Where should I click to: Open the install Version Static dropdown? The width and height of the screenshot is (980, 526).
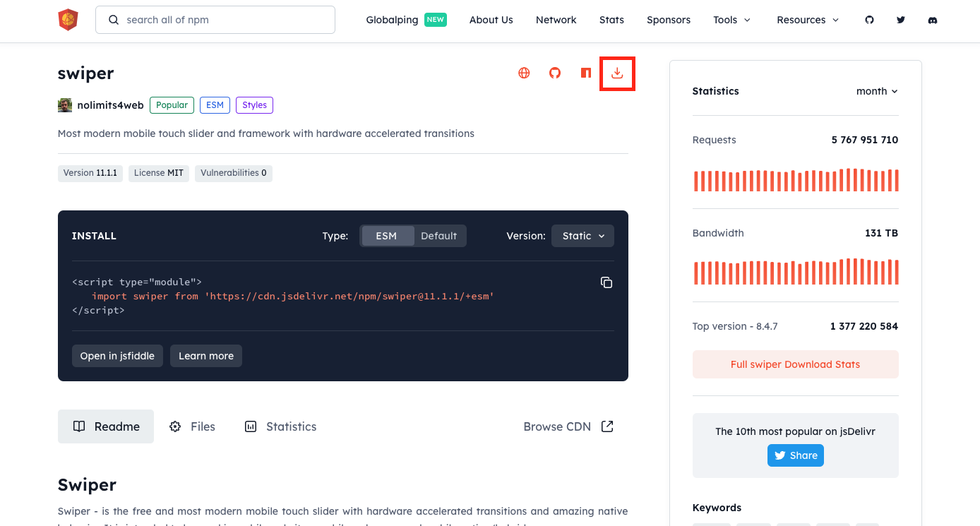[582, 235]
